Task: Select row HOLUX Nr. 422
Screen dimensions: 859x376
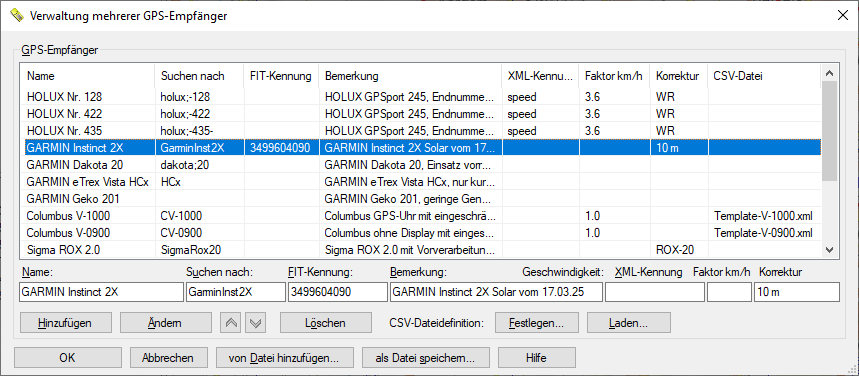Action: click(421, 114)
